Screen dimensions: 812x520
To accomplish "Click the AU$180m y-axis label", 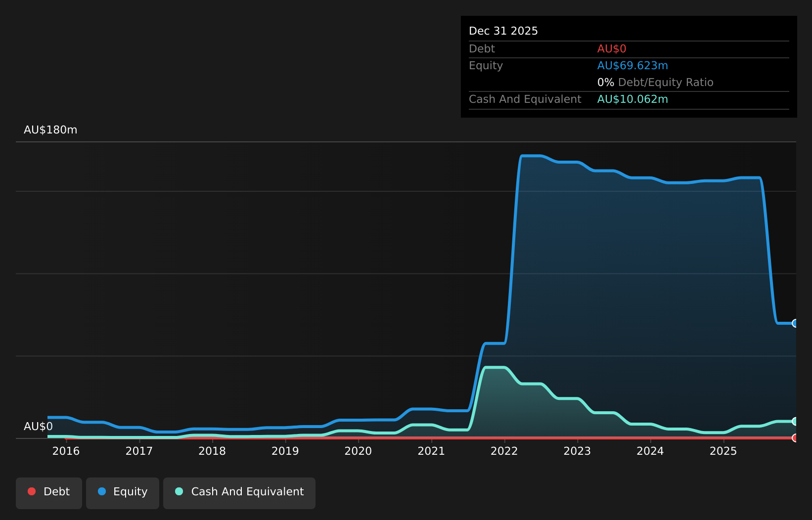I will (x=50, y=130).
